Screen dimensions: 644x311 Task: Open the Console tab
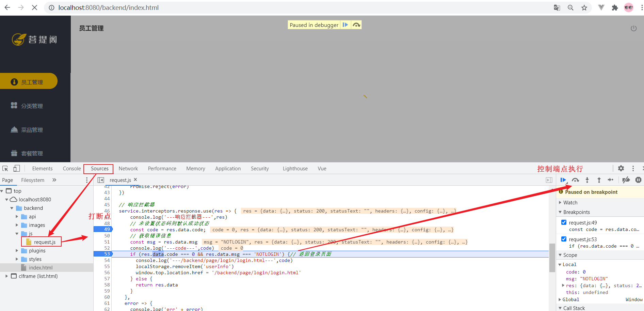[x=72, y=169]
